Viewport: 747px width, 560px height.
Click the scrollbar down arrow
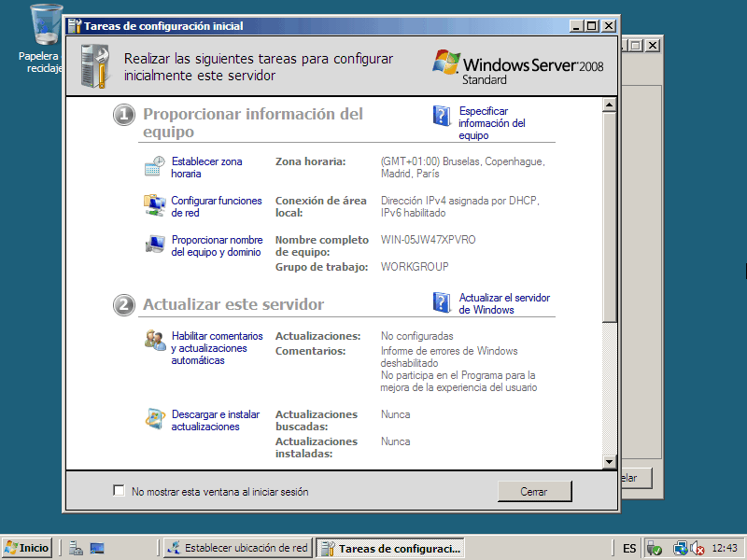[610, 461]
